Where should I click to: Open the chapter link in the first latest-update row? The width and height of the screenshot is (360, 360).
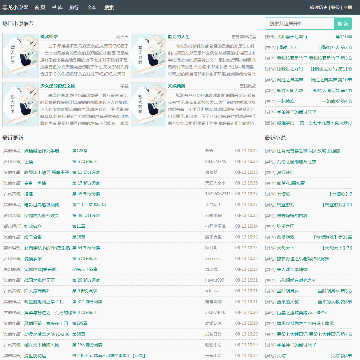click(80, 151)
